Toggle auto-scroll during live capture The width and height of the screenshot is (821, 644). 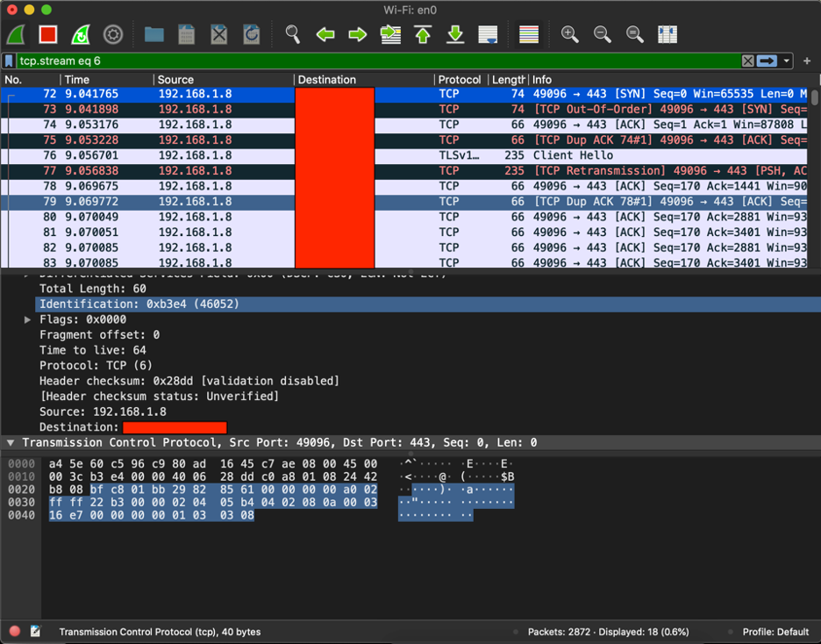click(x=488, y=34)
